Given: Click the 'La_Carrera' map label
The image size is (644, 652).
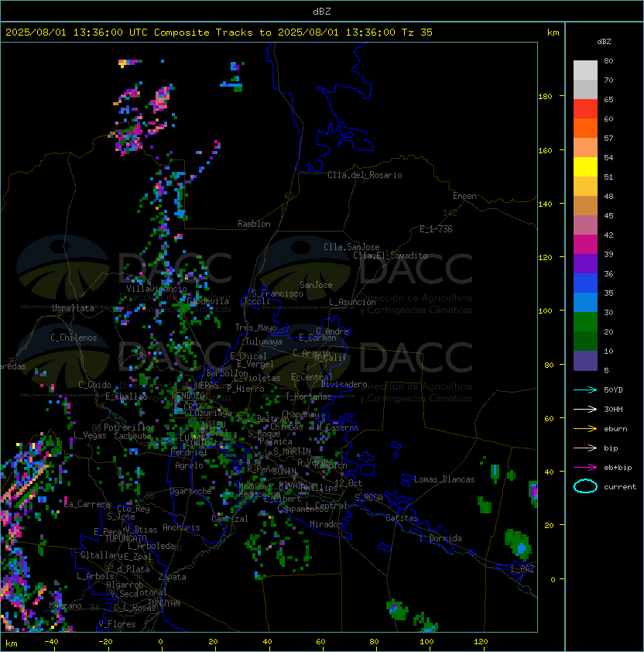Looking at the screenshot, I should [x=87, y=504].
